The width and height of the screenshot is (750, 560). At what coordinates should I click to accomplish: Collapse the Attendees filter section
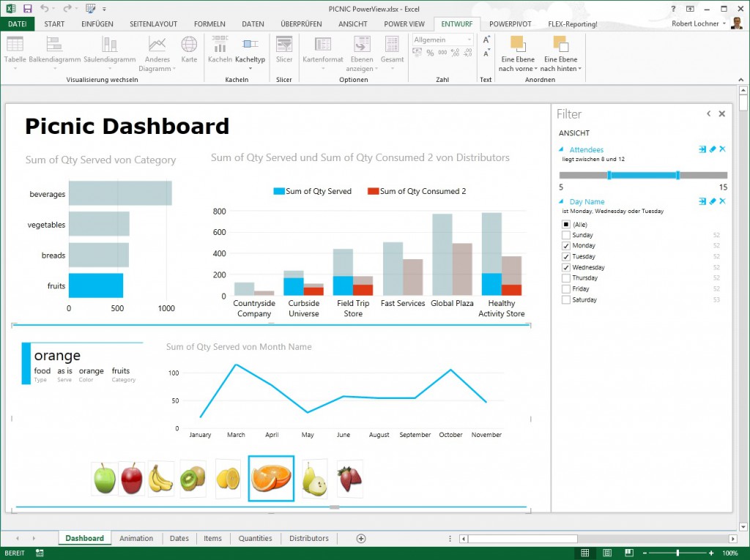point(562,149)
